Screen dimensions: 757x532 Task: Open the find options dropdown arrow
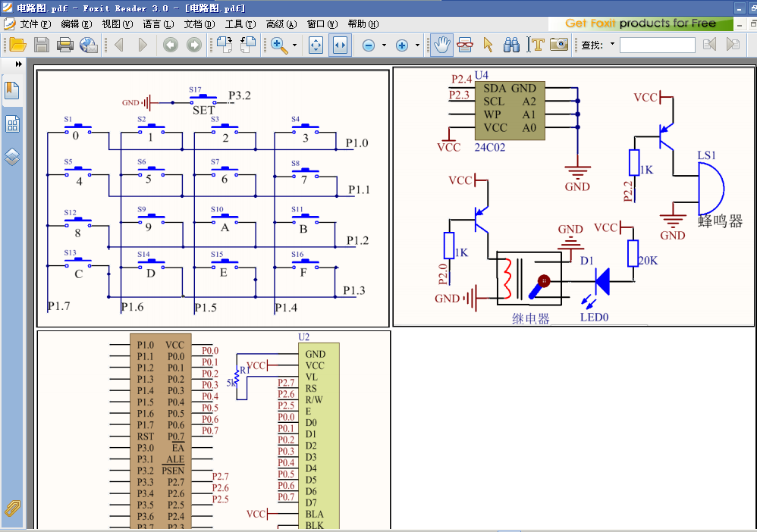[613, 44]
